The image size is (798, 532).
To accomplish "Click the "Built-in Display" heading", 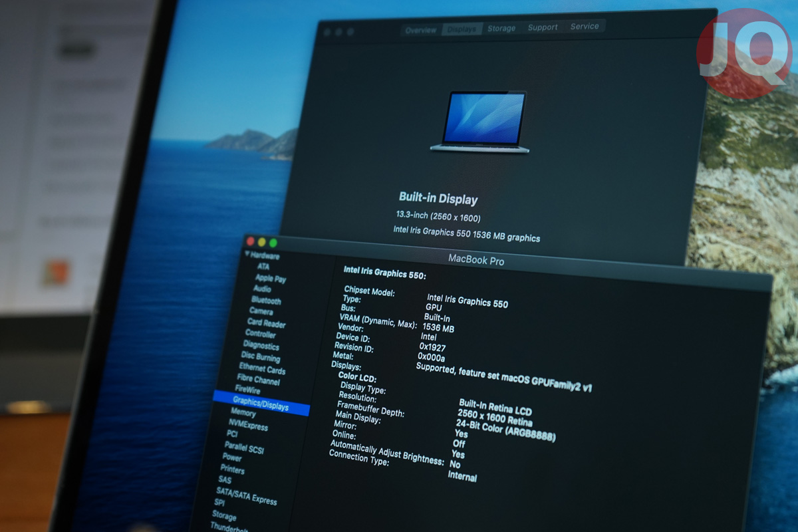I will point(438,198).
